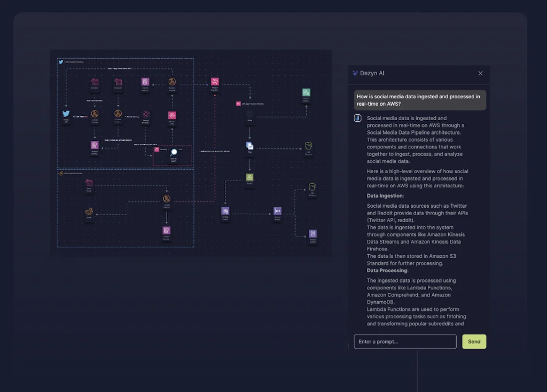This screenshot has height=392, width=547.
Task: Select the Amazon EventBridge sun-shaped icon
Action: tap(146, 114)
